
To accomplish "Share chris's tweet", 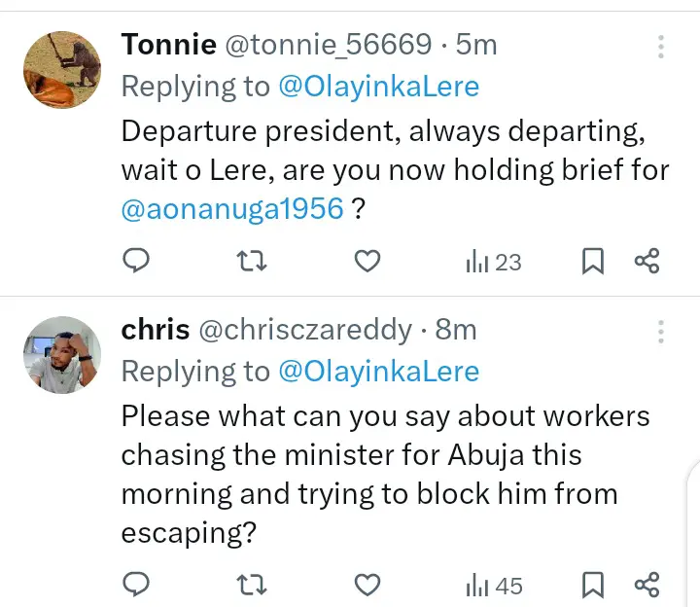I will pyautogui.click(x=647, y=585).
